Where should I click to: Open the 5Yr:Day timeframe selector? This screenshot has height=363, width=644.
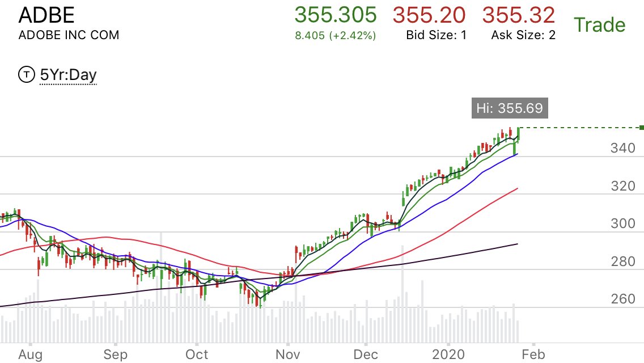[68, 75]
